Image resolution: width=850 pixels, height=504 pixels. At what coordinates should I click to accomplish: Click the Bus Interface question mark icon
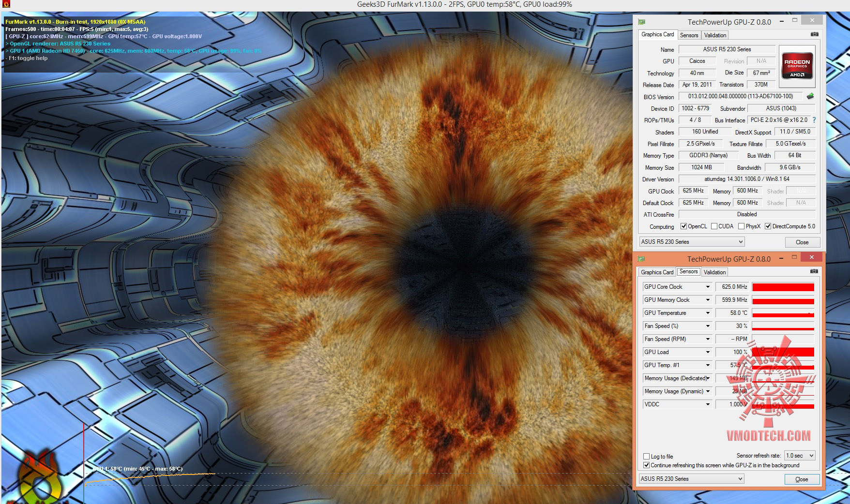814,120
